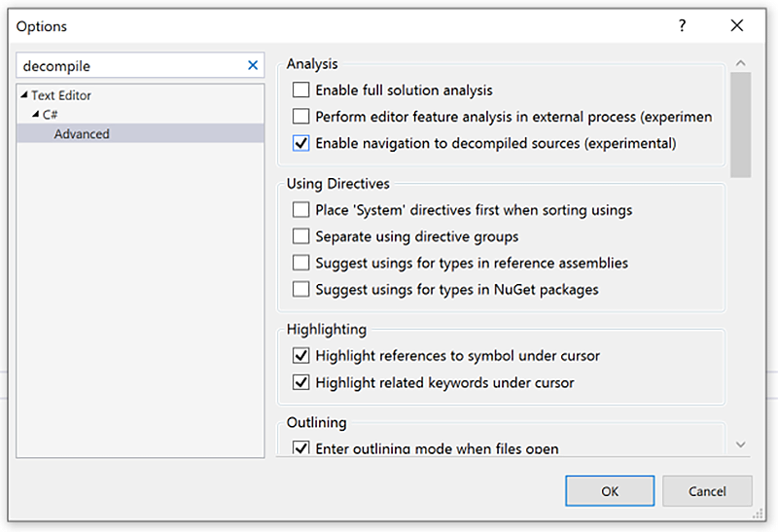Click the help question mark icon
This screenshot has height=532, width=778.
(x=683, y=26)
